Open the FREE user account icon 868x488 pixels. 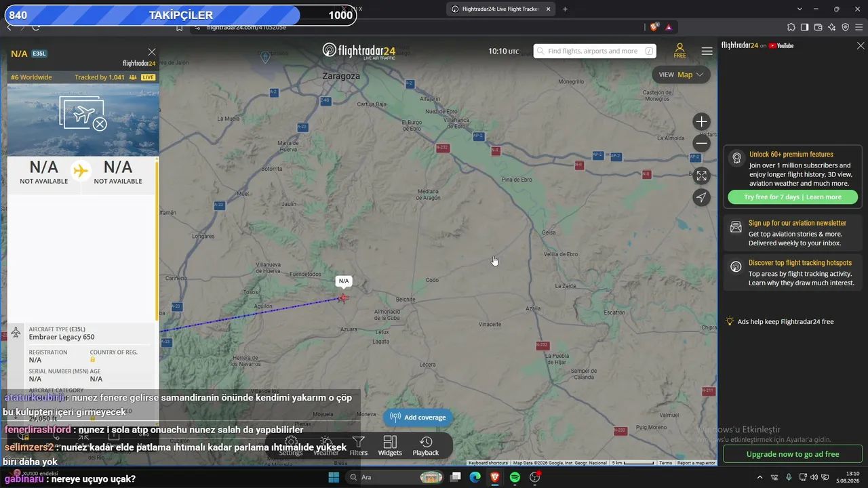tap(679, 51)
